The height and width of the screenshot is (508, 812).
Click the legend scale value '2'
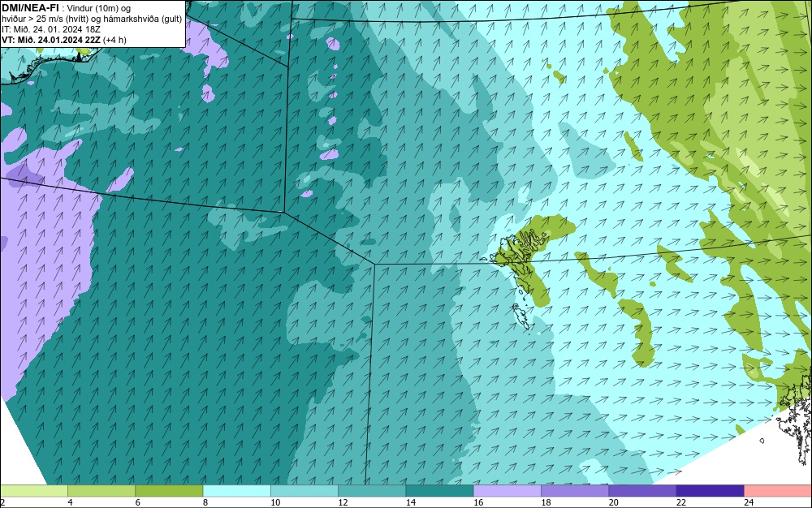click(x=2, y=502)
